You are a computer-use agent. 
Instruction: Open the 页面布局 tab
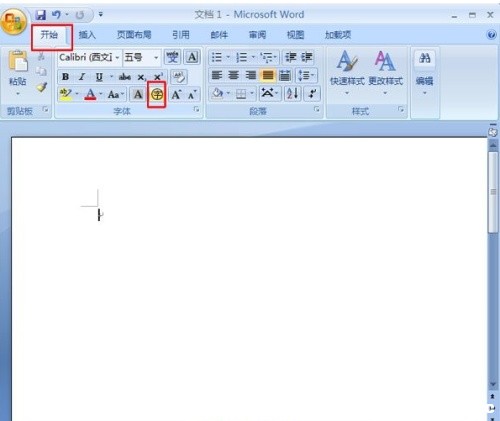coord(134,35)
